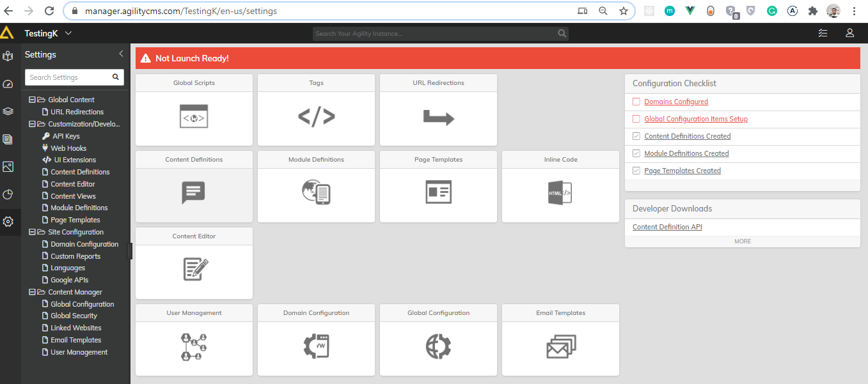
Task: Open the Content Definition API download link
Action: pos(667,227)
